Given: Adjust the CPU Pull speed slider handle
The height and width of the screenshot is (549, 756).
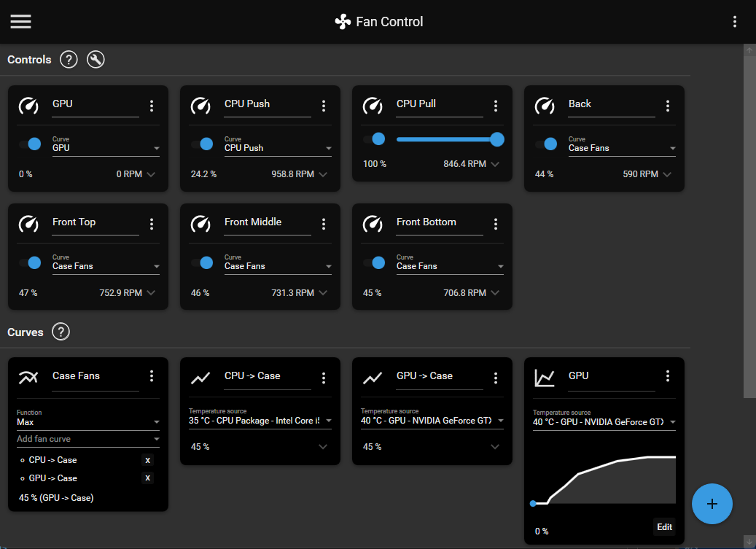Looking at the screenshot, I should coord(497,139).
